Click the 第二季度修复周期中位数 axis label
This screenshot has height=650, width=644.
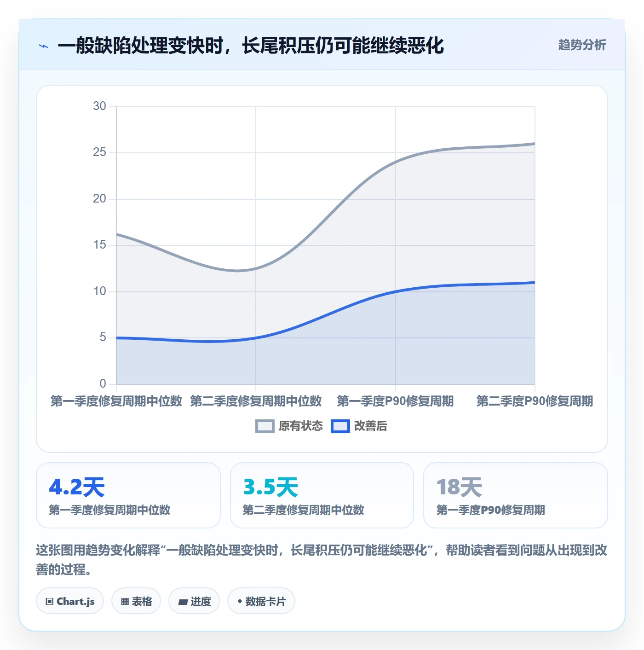(256, 401)
